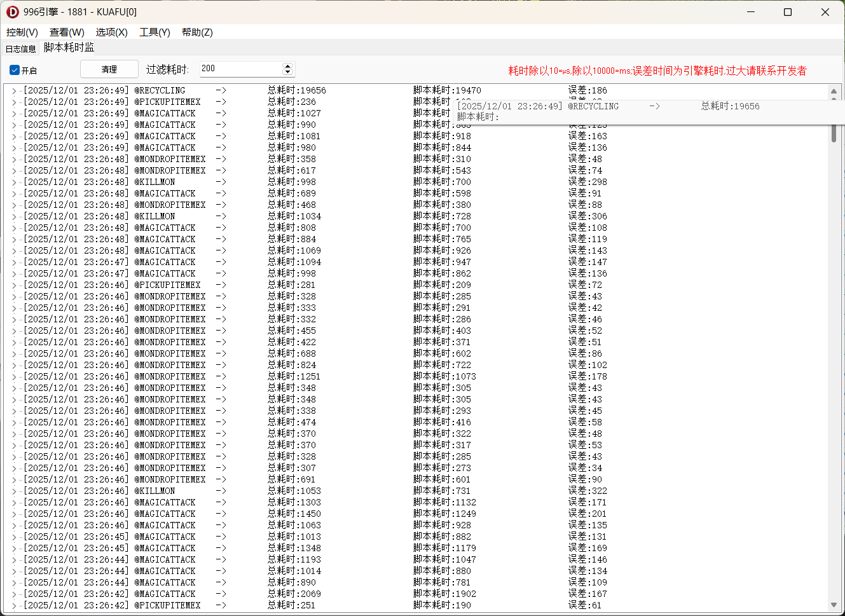Screen dimensions: 845x616
Task: Open the 帮助(Z) menu
Action: coord(197,32)
